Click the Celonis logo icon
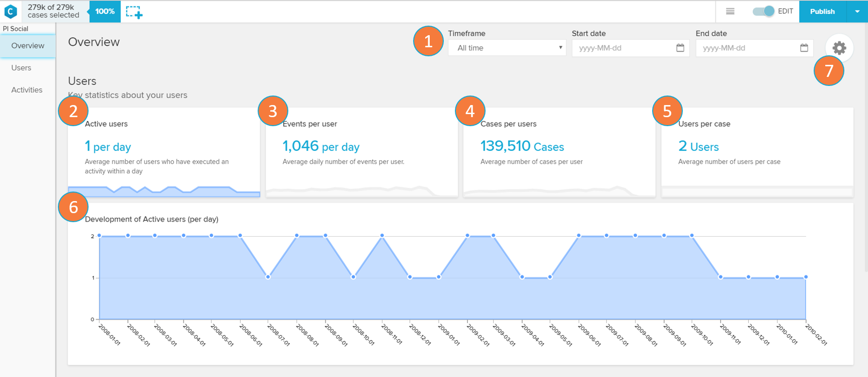Viewport: 868px width, 377px height. point(11,11)
